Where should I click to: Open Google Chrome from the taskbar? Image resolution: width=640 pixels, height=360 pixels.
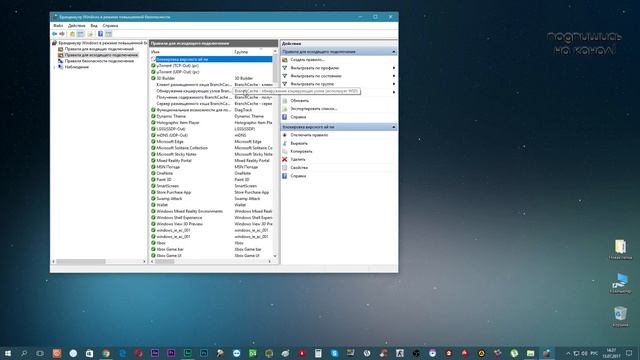(106, 353)
